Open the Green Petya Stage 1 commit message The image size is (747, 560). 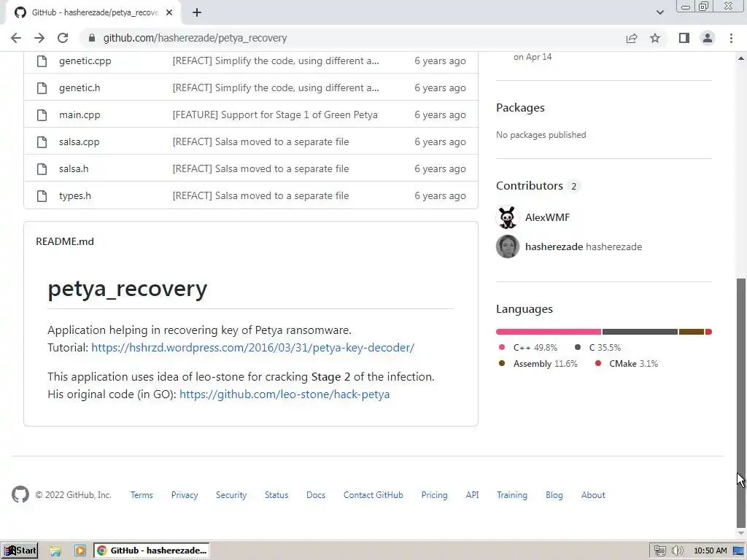(275, 114)
